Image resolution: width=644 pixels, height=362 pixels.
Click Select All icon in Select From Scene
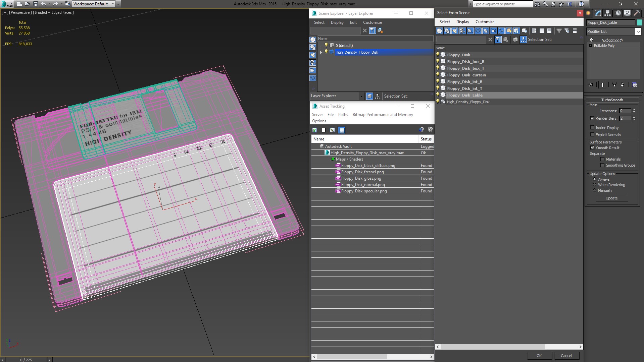coord(534,31)
